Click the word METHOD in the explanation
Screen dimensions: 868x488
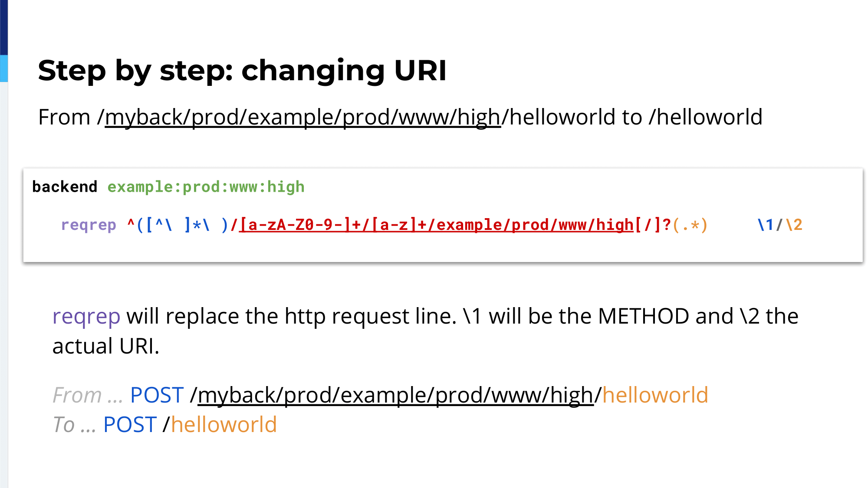643,316
